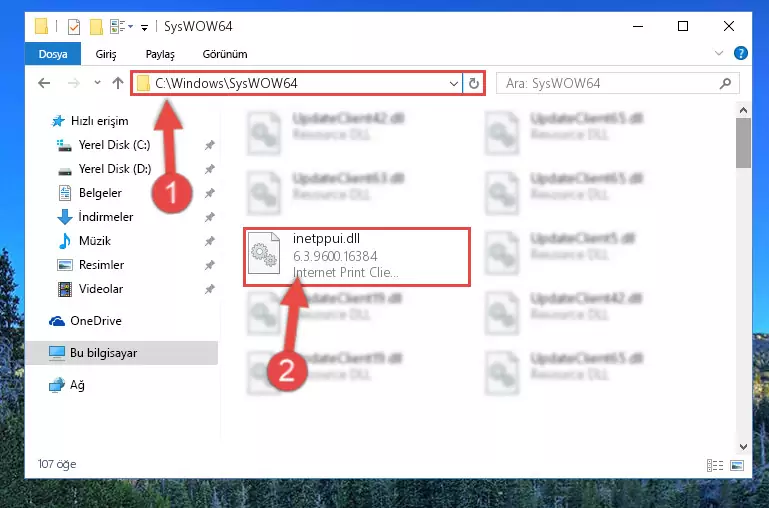Screen dimensions: 769x508
Task: Go forward with the forward arrow
Action: 74,83
